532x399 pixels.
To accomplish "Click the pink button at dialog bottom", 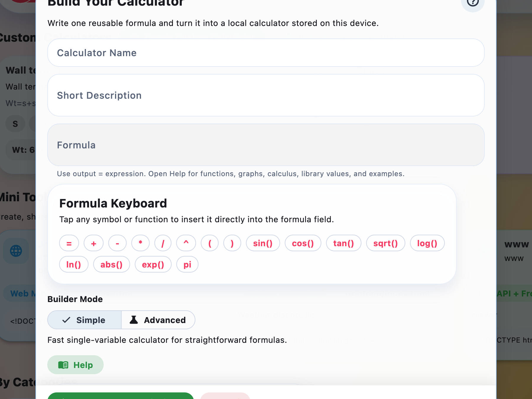I will pos(225,396).
